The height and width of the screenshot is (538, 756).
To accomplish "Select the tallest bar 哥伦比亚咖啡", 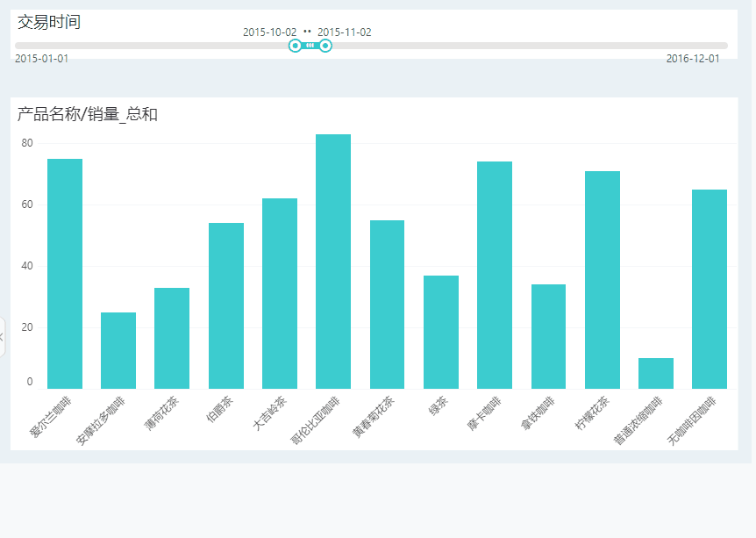I will [x=333, y=262].
